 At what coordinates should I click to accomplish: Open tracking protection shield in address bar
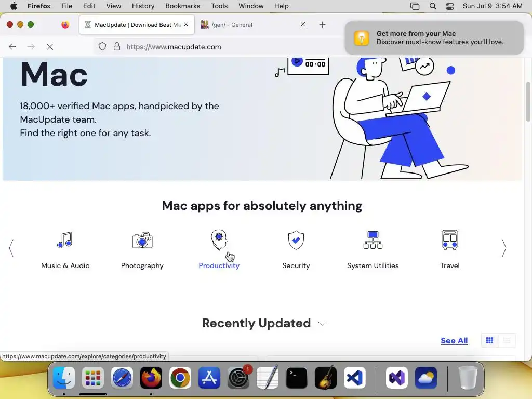(x=102, y=46)
